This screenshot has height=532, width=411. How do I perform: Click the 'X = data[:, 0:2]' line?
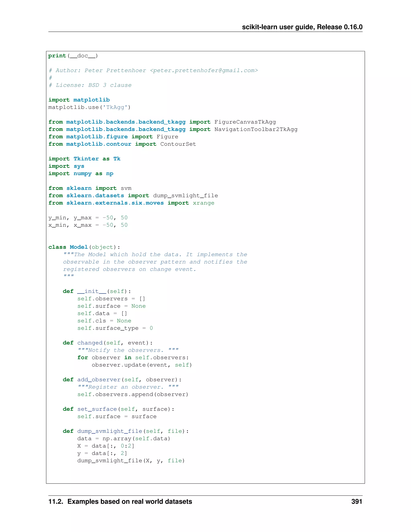pyautogui.click(x=106, y=446)
